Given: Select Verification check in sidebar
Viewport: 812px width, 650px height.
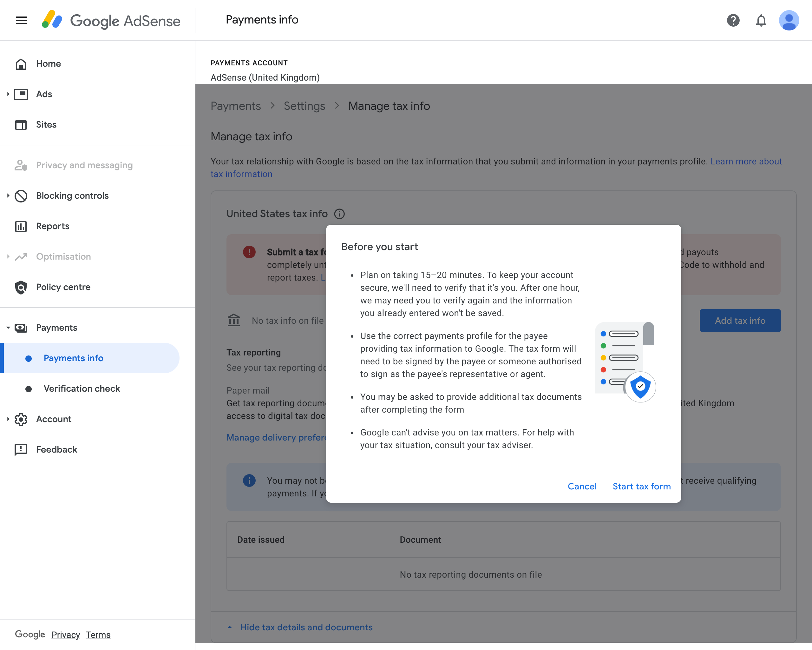Looking at the screenshot, I should click(x=82, y=388).
